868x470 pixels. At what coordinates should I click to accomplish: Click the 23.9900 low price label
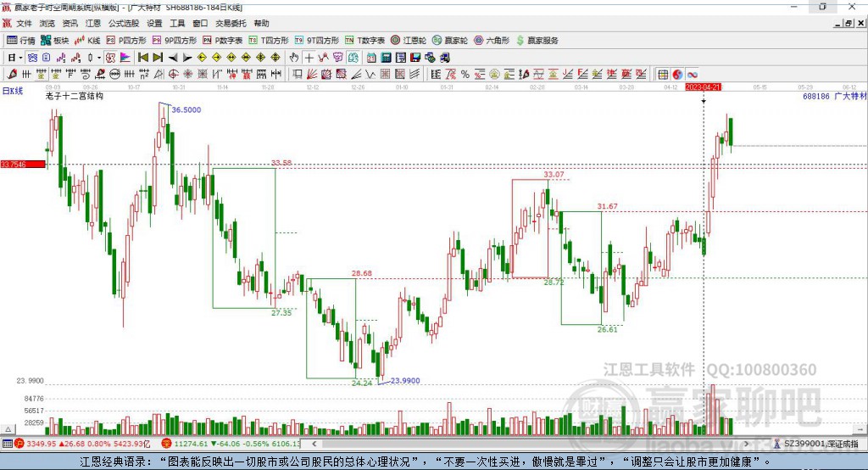point(405,381)
